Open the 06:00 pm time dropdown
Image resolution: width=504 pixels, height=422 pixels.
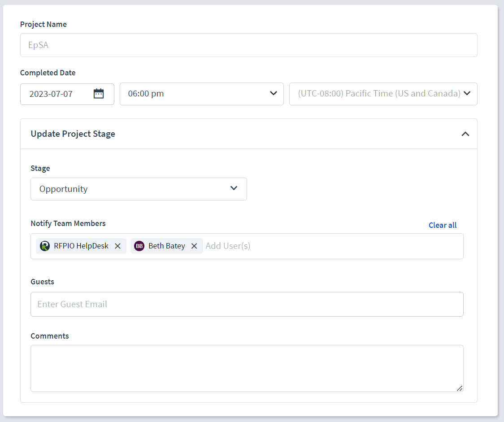click(201, 94)
